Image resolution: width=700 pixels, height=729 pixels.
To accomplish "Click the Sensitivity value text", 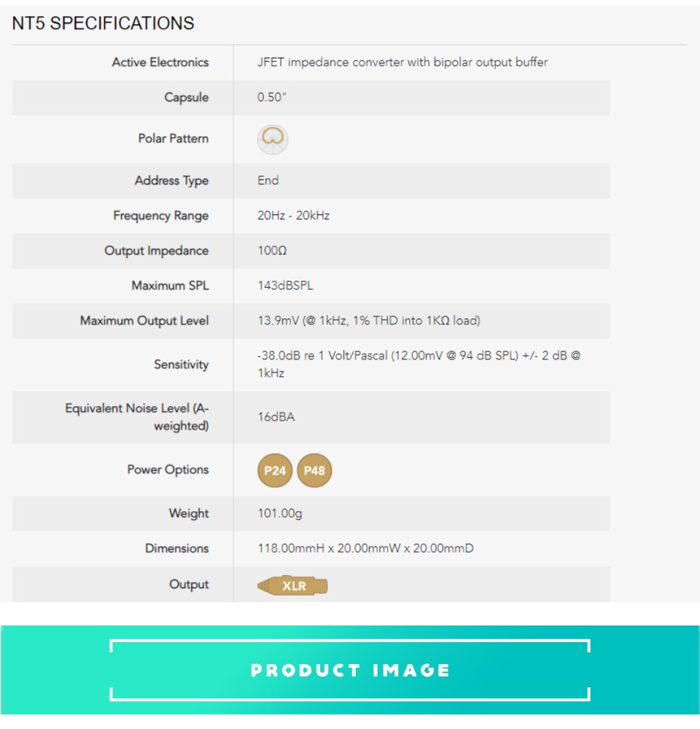I will 419,364.
